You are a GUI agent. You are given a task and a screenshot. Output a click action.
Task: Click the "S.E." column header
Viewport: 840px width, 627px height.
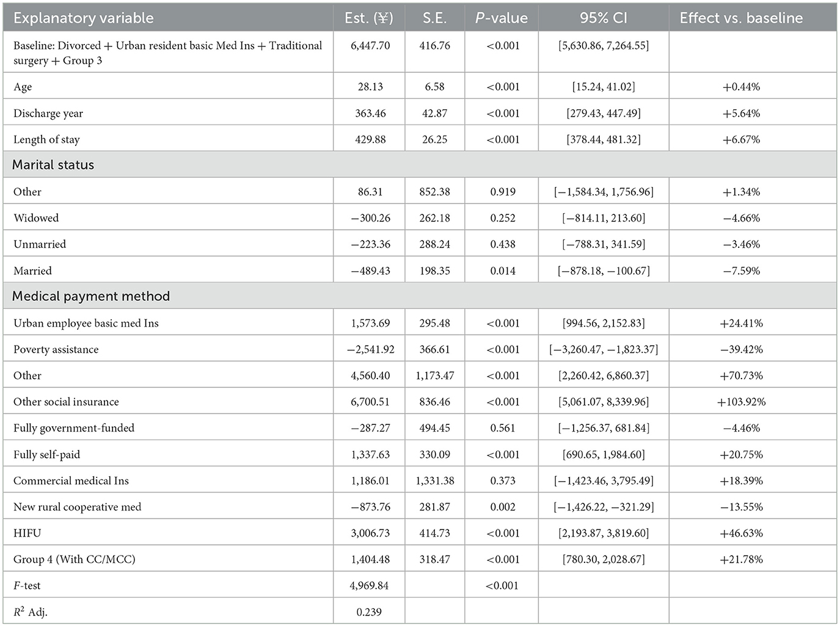[434, 18]
